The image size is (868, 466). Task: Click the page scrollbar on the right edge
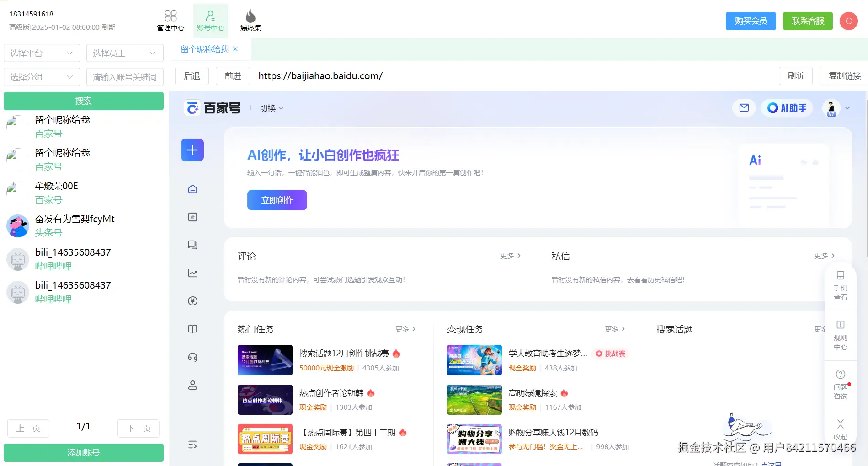(866, 178)
